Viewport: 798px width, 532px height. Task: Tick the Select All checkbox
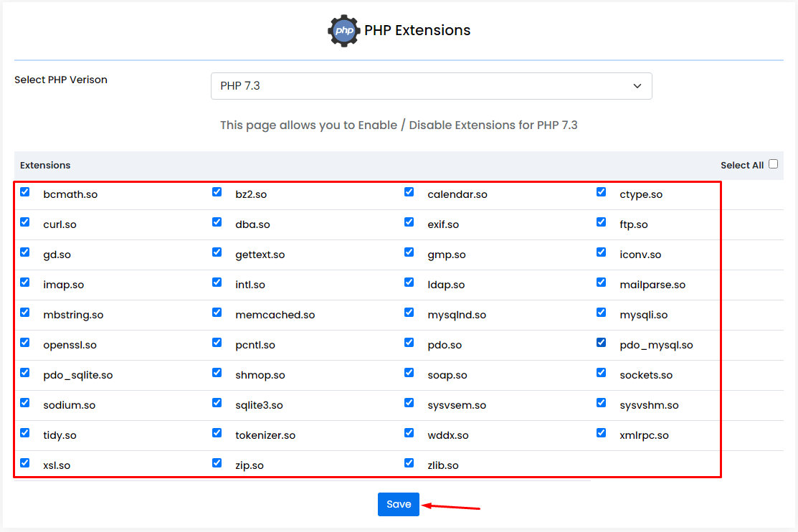tap(773, 164)
